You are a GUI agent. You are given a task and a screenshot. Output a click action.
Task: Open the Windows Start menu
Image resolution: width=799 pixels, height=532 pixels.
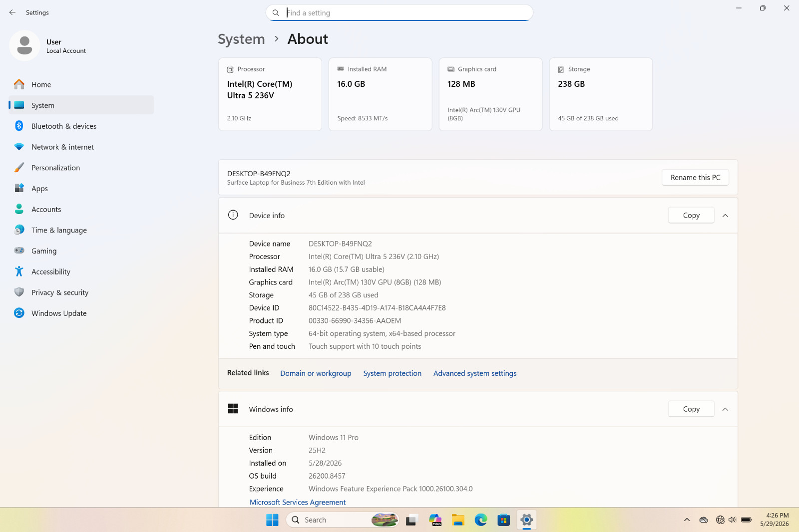[272, 520]
